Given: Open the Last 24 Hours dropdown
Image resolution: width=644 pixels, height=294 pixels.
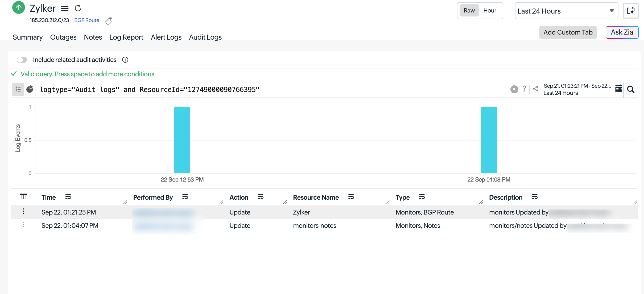Looking at the screenshot, I should [x=566, y=11].
